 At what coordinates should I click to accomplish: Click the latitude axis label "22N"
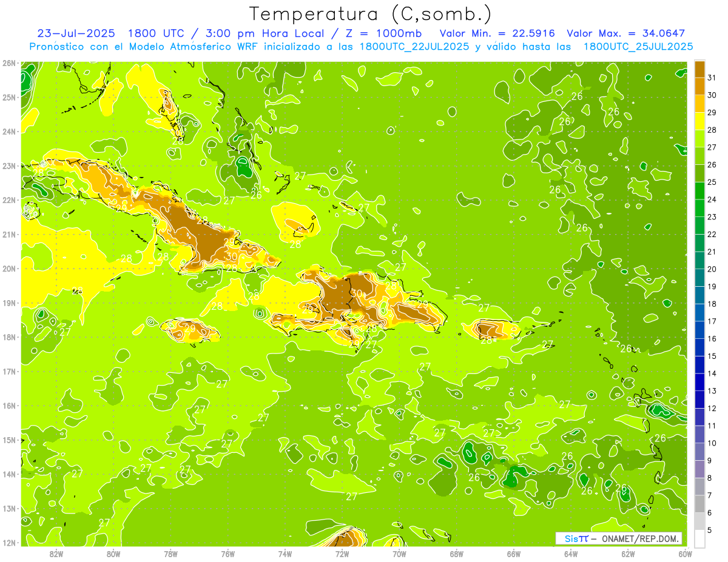(9, 200)
